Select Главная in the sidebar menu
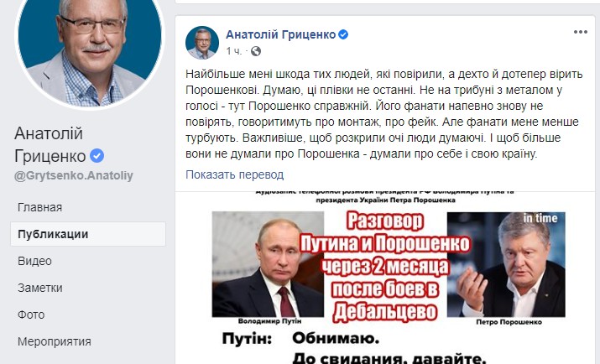This screenshot has width=600, height=364. pyautogui.click(x=39, y=207)
